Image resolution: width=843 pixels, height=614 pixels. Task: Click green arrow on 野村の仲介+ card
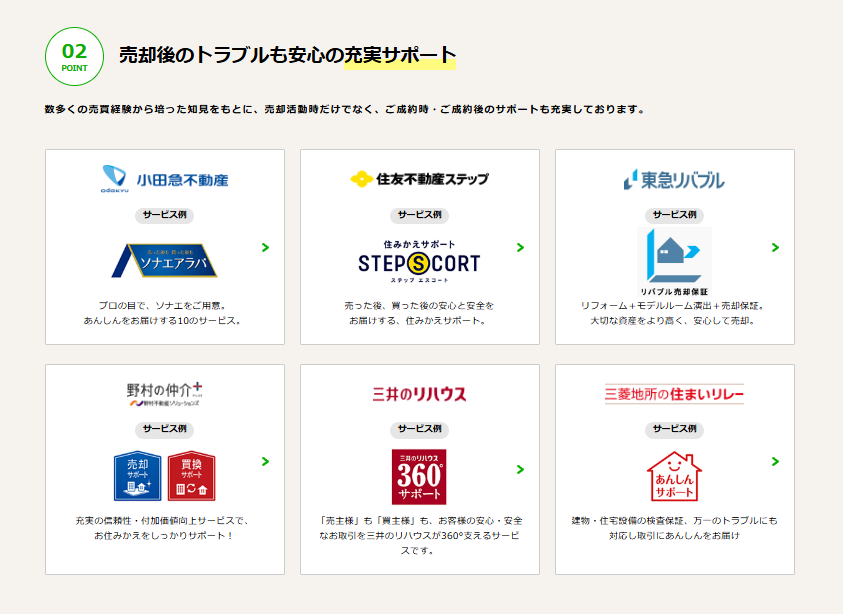(265, 461)
